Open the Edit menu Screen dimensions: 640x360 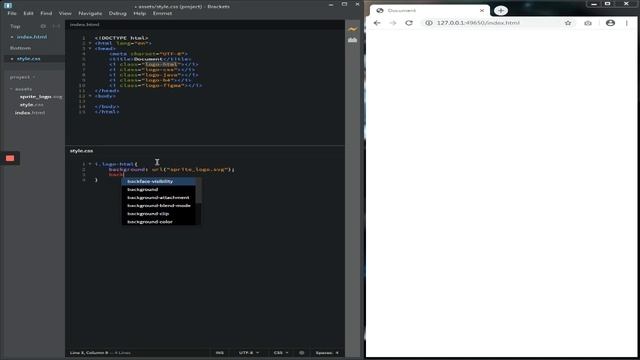click(x=28, y=13)
